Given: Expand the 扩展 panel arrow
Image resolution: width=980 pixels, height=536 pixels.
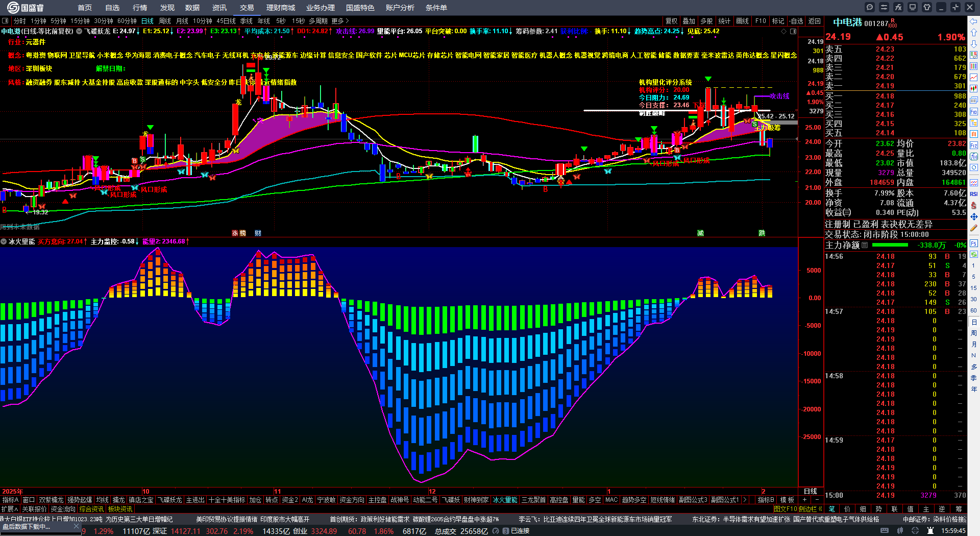Looking at the screenshot, I should (x=10, y=509).
